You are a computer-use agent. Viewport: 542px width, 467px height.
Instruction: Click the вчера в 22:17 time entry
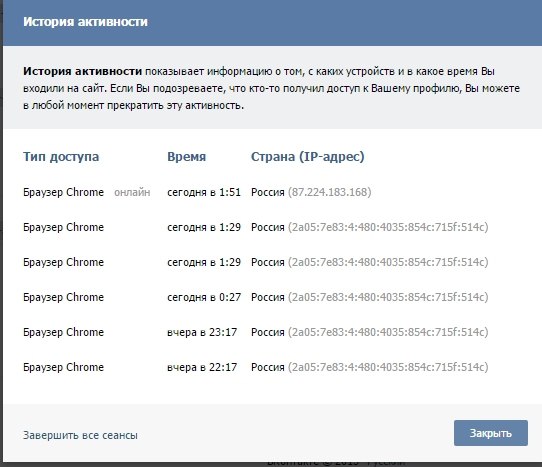202,367
